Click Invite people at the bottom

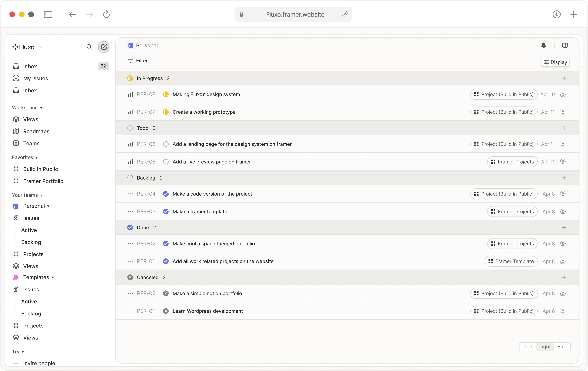point(39,363)
